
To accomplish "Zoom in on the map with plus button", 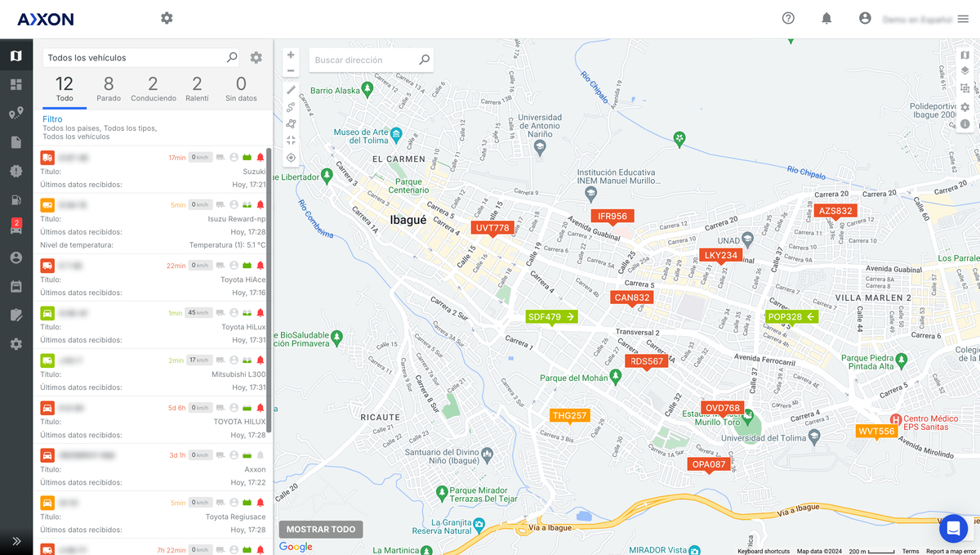I will (x=291, y=55).
